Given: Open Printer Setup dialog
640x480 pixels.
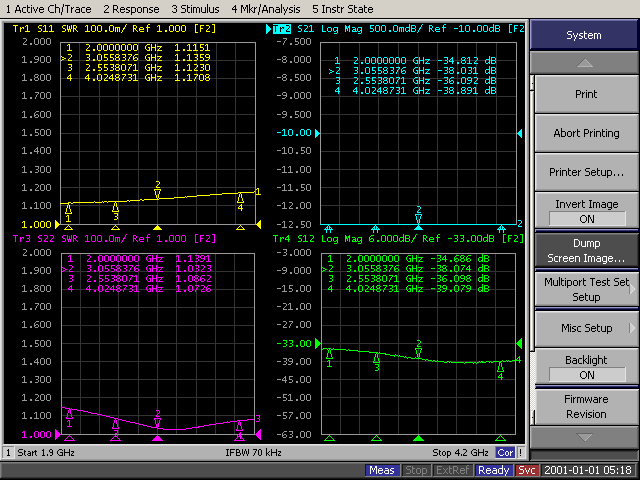Looking at the screenshot, I should click(584, 172).
